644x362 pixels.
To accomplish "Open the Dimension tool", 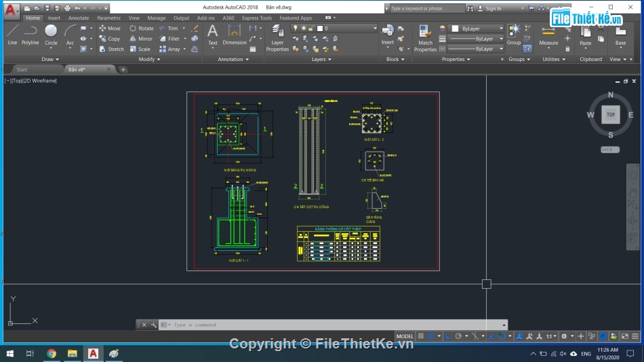I will coord(234,35).
